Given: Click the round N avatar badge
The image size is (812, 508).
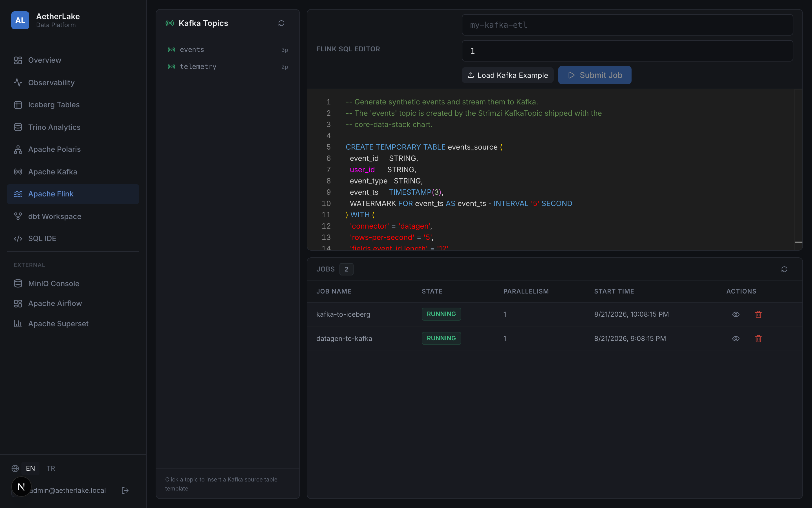Looking at the screenshot, I should tap(21, 487).
